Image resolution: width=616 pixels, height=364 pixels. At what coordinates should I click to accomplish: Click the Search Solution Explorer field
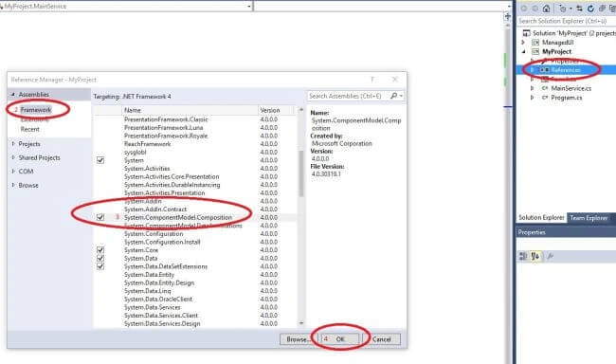pyautogui.click(x=566, y=21)
